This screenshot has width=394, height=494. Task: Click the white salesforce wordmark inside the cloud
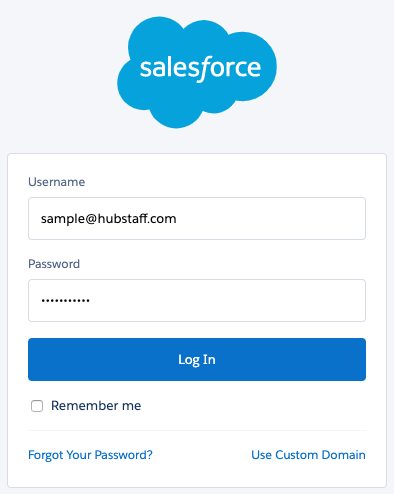[x=200, y=69]
